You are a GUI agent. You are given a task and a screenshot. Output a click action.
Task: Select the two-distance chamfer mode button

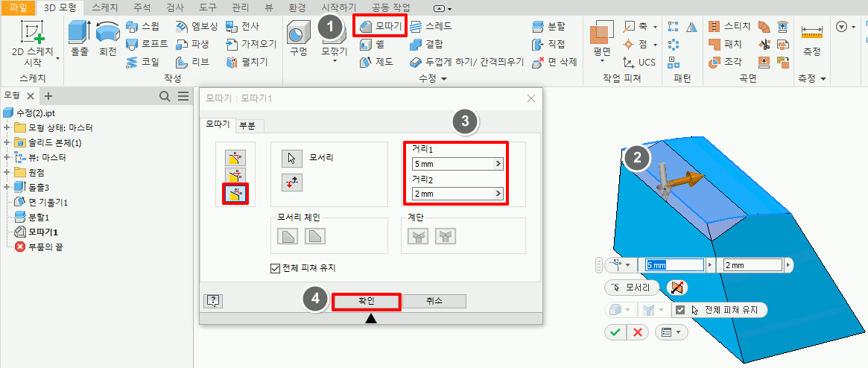click(237, 194)
